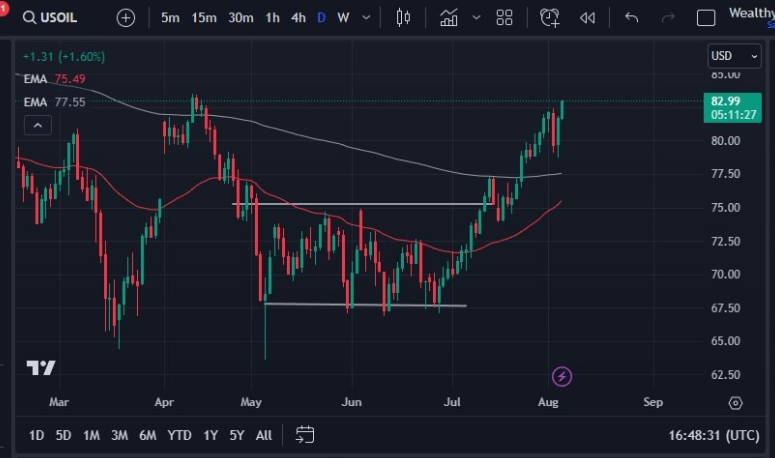
Task: Click the add symbol plus icon
Action: 126,17
